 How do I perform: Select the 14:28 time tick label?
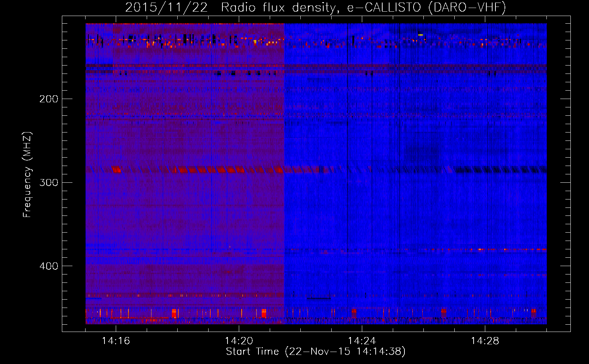click(485, 341)
